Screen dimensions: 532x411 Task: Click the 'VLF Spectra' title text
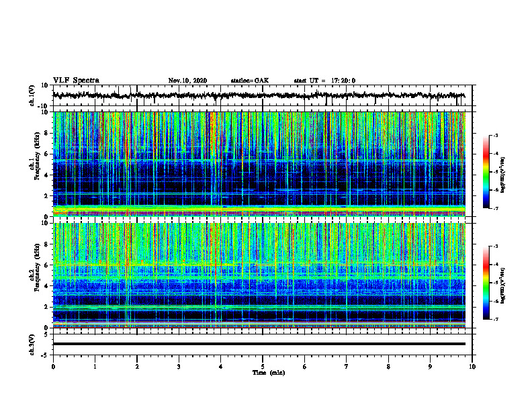(76, 81)
